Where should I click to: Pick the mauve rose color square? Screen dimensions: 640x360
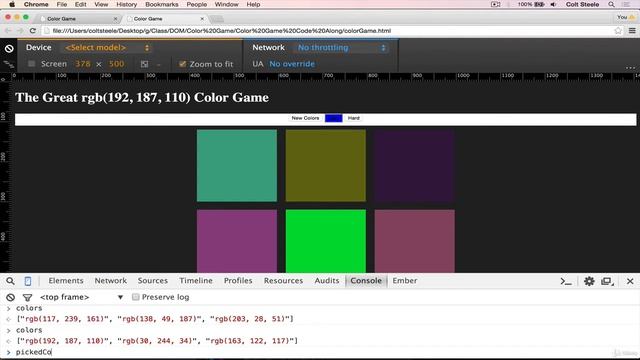[415, 241]
